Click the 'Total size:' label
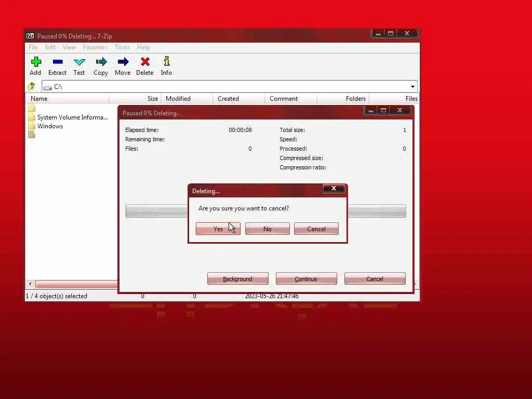This screenshot has width=532, height=399. 292,130
